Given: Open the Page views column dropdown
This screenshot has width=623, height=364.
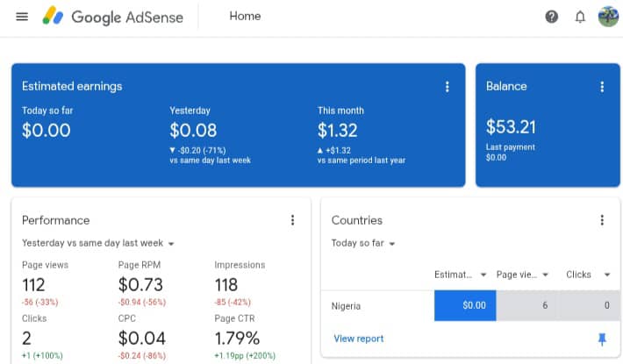Looking at the screenshot, I should (523, 275).
